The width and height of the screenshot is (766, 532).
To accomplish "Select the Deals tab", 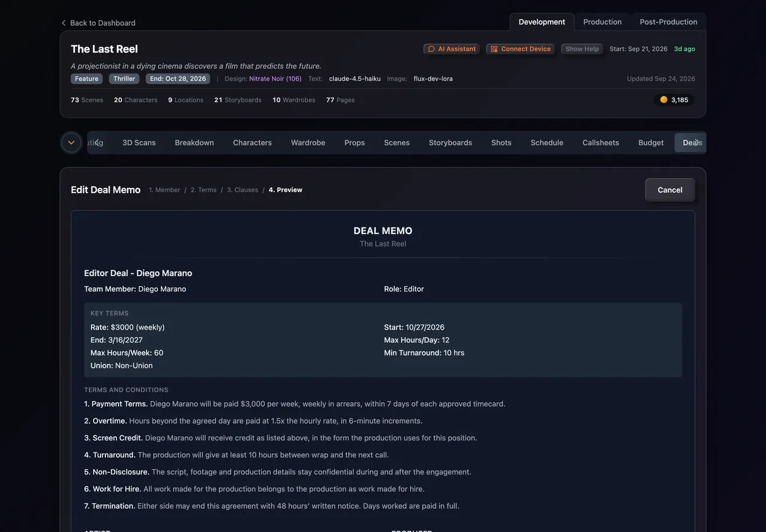I will (691, 142).
